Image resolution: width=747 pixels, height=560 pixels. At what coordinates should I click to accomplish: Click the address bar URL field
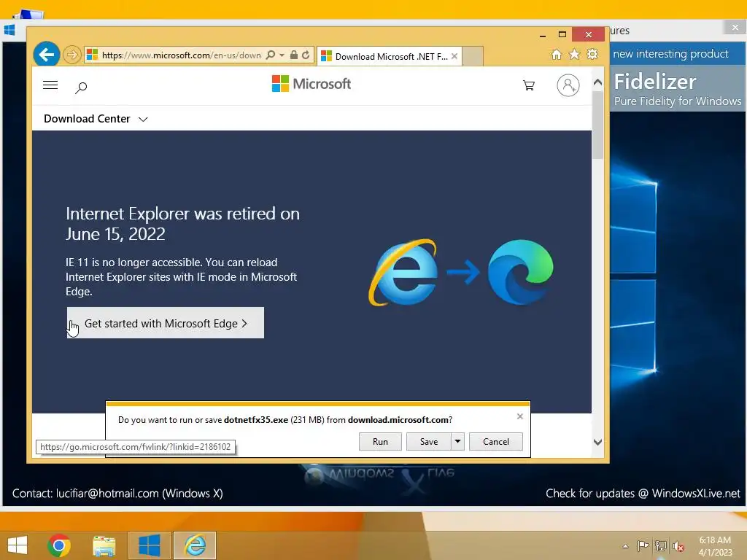point(181,55)
